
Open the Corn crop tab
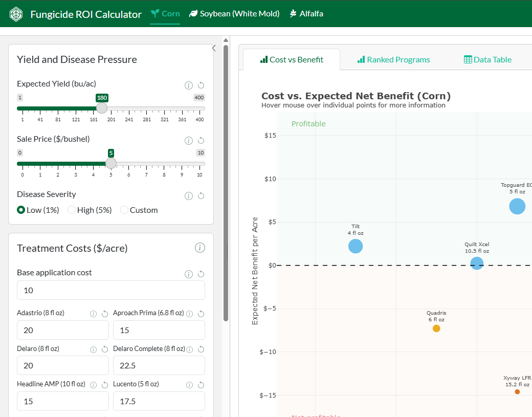click(165, 14)
